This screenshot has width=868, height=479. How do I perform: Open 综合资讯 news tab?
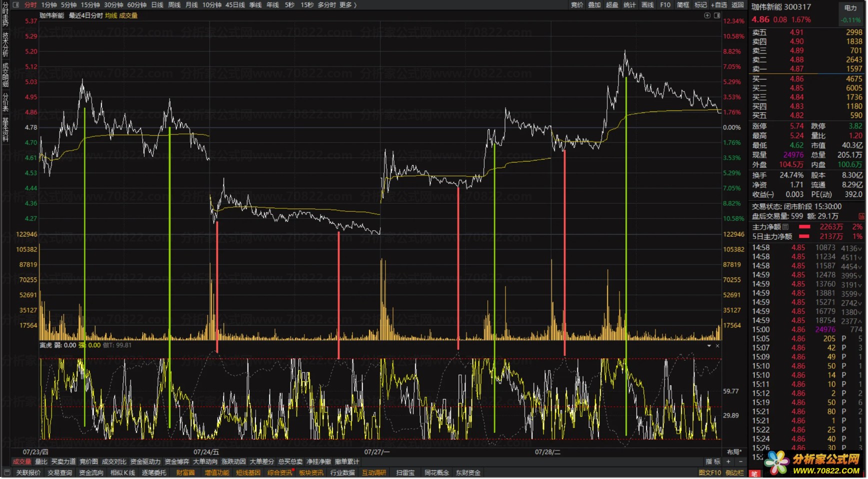point(279,472)
